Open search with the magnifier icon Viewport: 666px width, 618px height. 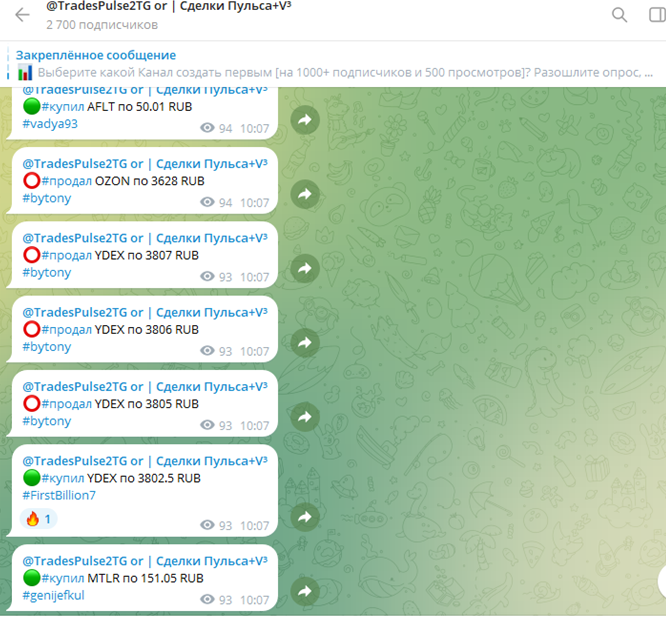point(619,15)
